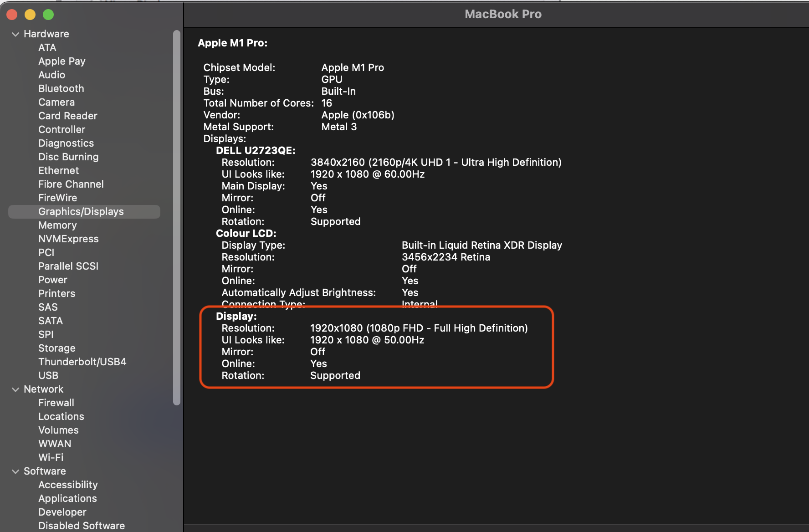Click the sidebar vertical scrollbar
Image resolution: width=809 pixels, height=532 pixels.
(x=177, y=218)
